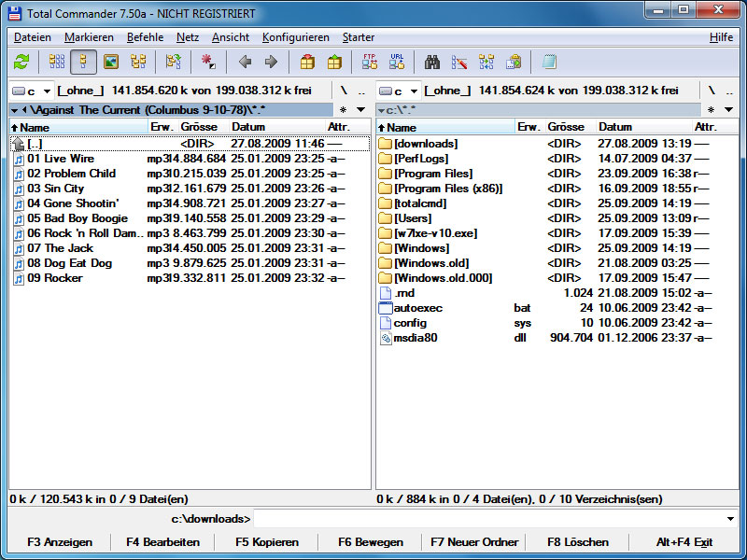Click the left panel root directory backslash button
The height and width of the screenshot is (560, 747).
pyautogui.click(x=344, y=91)
